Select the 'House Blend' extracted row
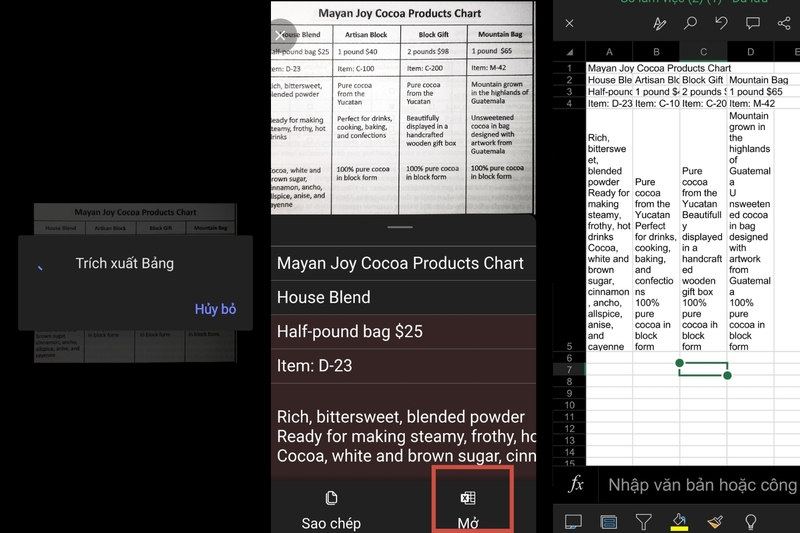Image resolution: width=800 pixels, height=533 pixels. 403,297
